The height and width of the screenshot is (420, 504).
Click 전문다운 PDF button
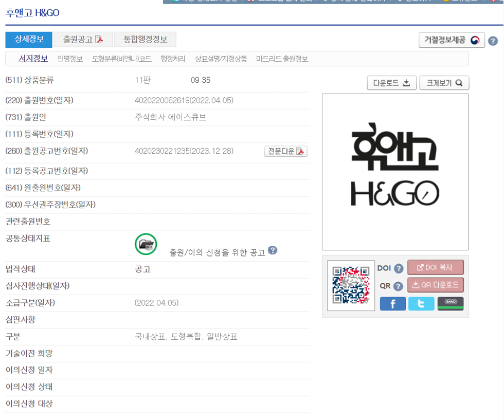pos(286,151)
